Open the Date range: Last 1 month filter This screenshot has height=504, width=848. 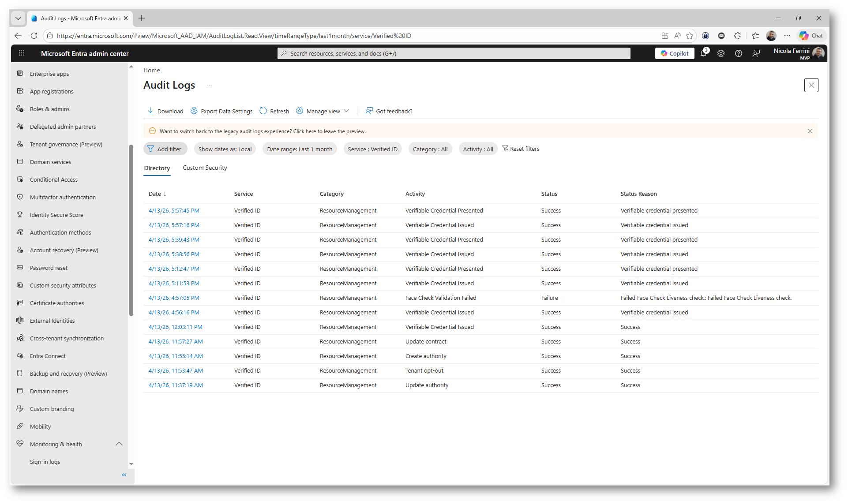[x=300, y=149]
